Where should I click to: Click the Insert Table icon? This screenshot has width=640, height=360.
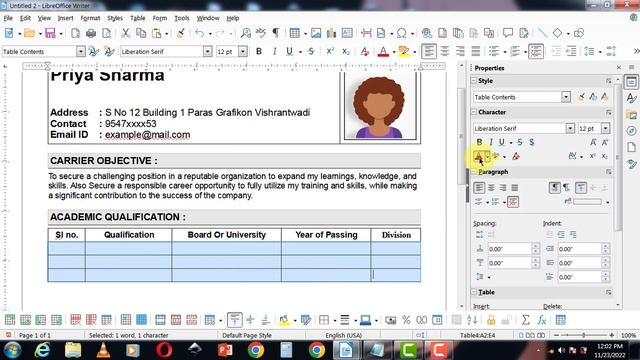(x=294, y=33)
